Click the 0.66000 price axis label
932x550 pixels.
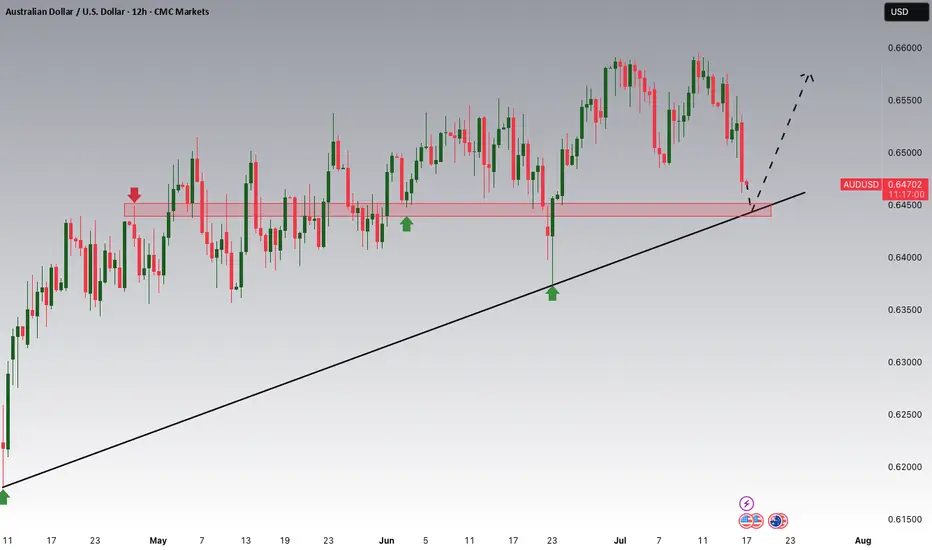(x=905, y=48)
